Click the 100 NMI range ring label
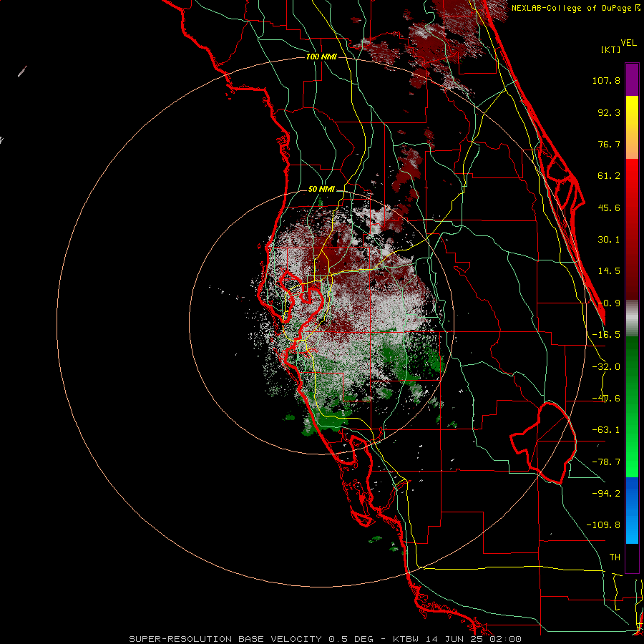 321,57
